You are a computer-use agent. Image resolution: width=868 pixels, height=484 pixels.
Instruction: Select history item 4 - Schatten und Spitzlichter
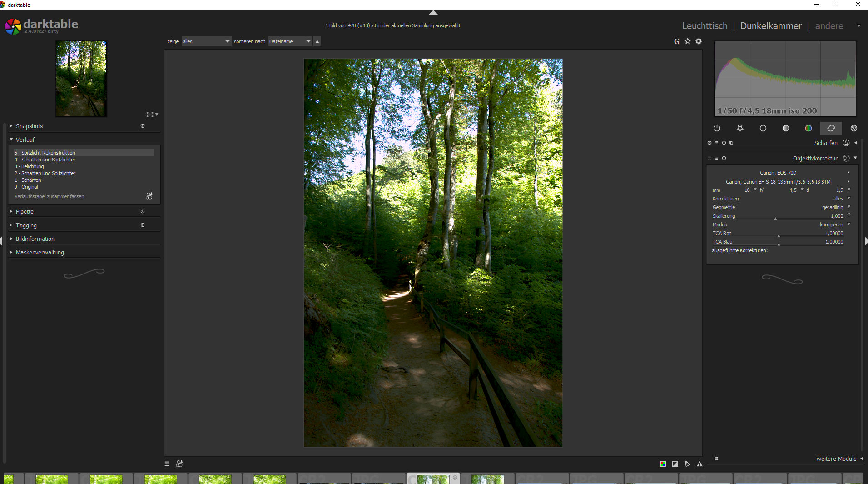coord(84,160)
